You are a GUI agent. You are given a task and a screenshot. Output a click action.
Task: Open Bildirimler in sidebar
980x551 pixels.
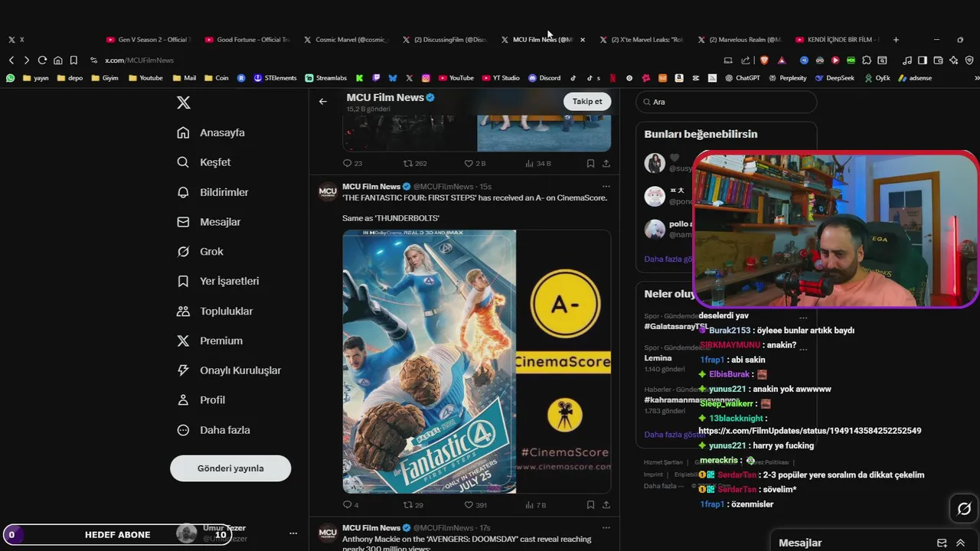(x=212, y=192)
